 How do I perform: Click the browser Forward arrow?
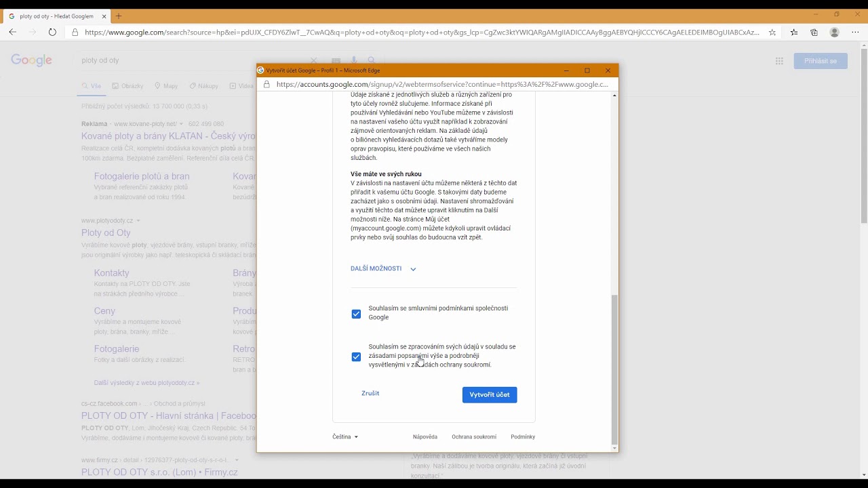32,32
